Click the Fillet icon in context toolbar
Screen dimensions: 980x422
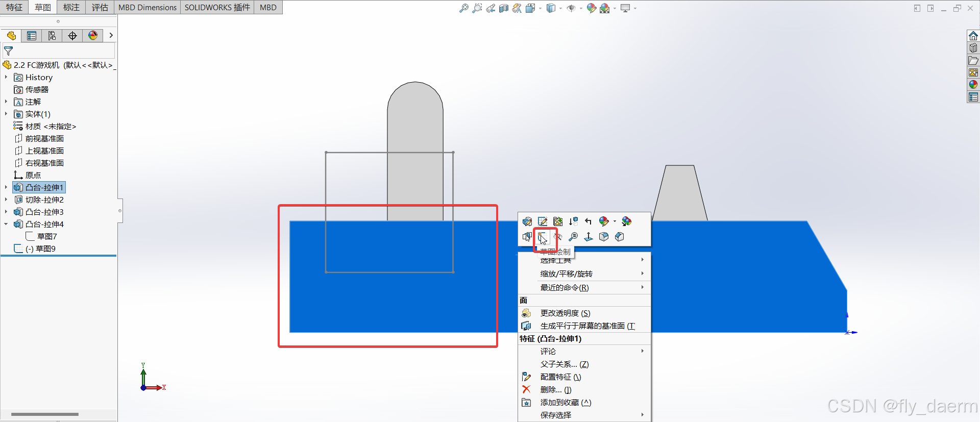604,237
